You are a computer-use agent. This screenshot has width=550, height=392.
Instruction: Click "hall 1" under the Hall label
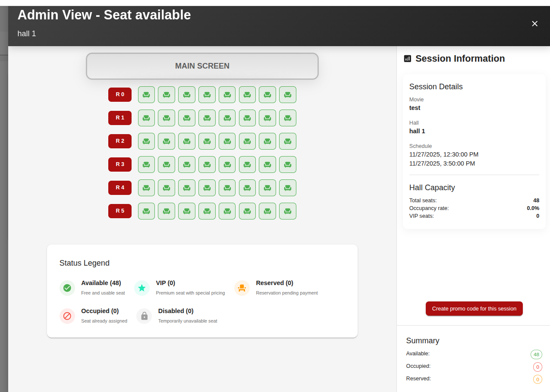tap(417, 131)
